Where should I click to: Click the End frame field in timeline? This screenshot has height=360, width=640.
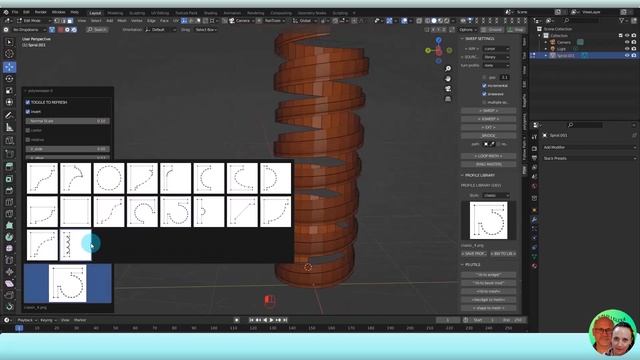coord(513,320)
